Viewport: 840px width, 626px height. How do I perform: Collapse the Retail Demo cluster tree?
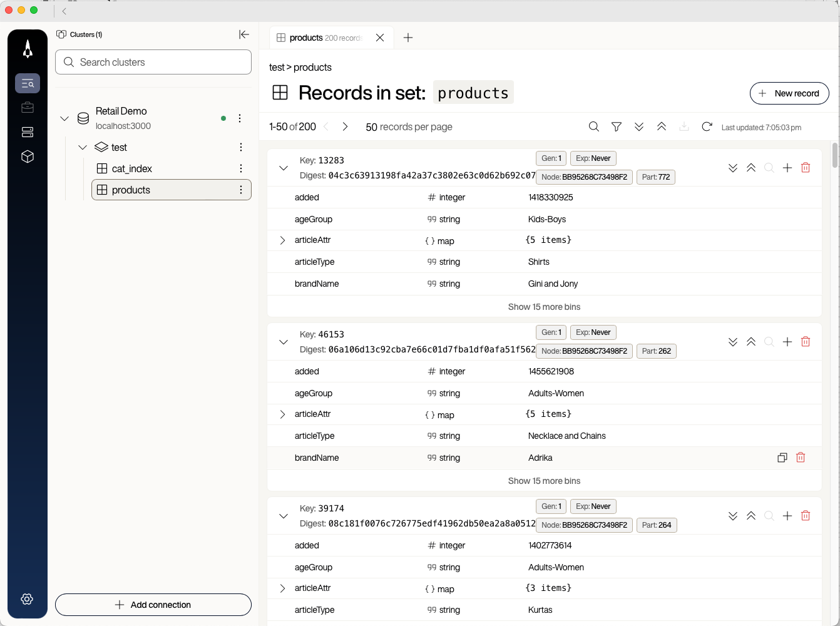pos(64,118)
